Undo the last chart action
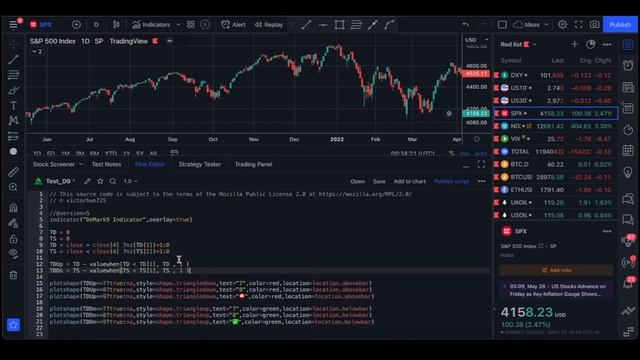Screen dimensions: 640x360 pos(465,24)
